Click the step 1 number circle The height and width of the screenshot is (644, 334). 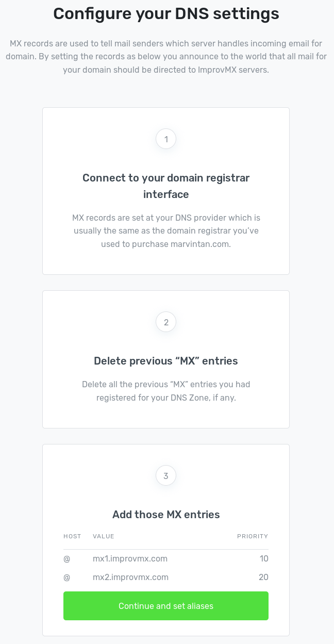click(x=166, y=139)
